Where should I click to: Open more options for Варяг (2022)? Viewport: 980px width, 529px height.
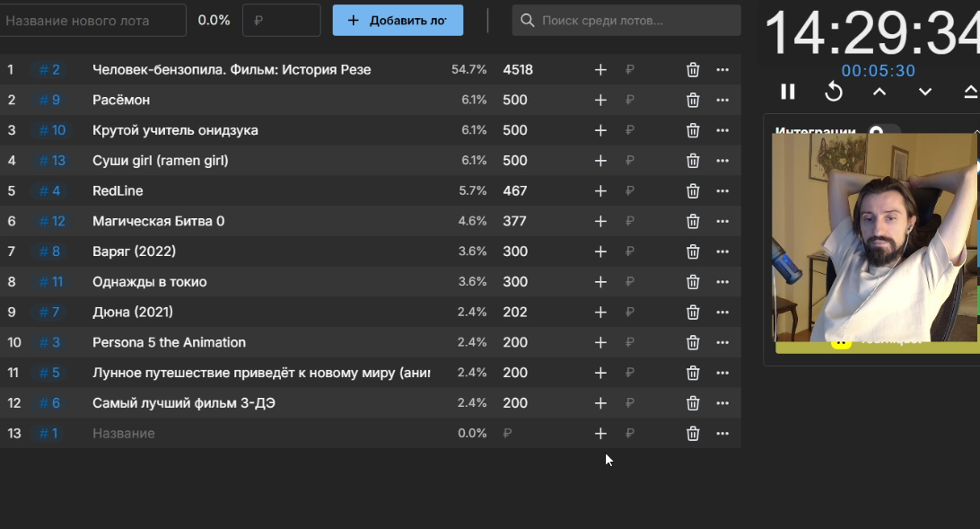(722, 251)
